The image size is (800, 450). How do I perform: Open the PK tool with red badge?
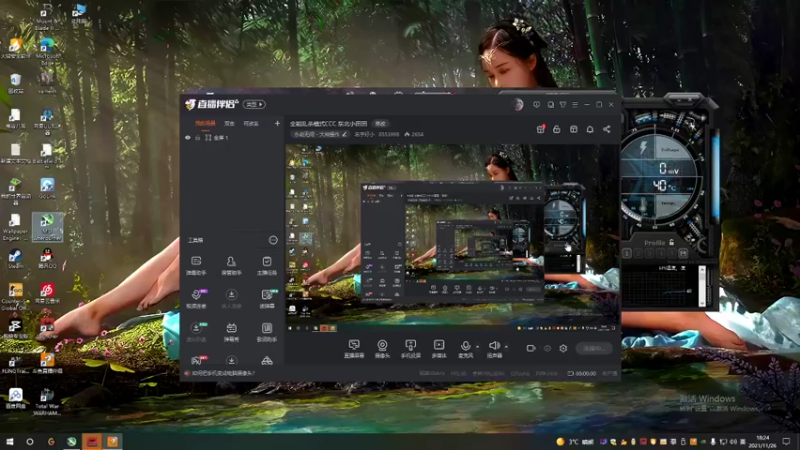click(198, 360)
